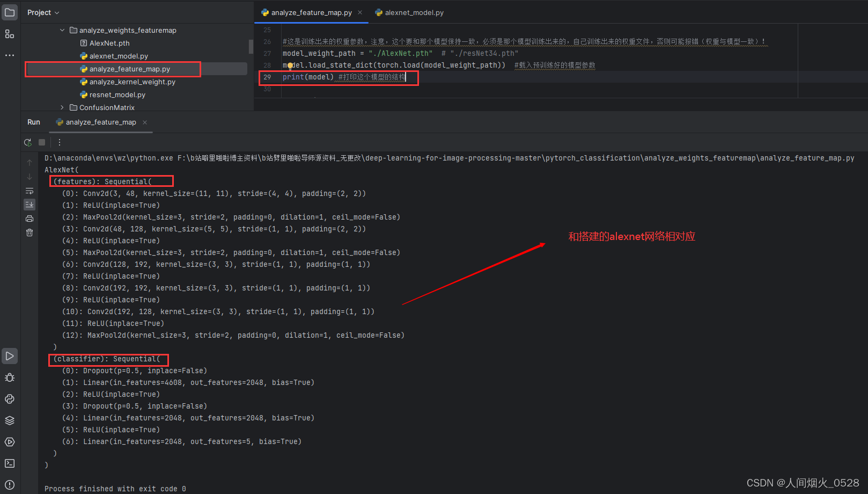Jump up the stack trace arrow
Image resolution: width=868 pixels, height=494 pixels.
click(x=30, y=162)
